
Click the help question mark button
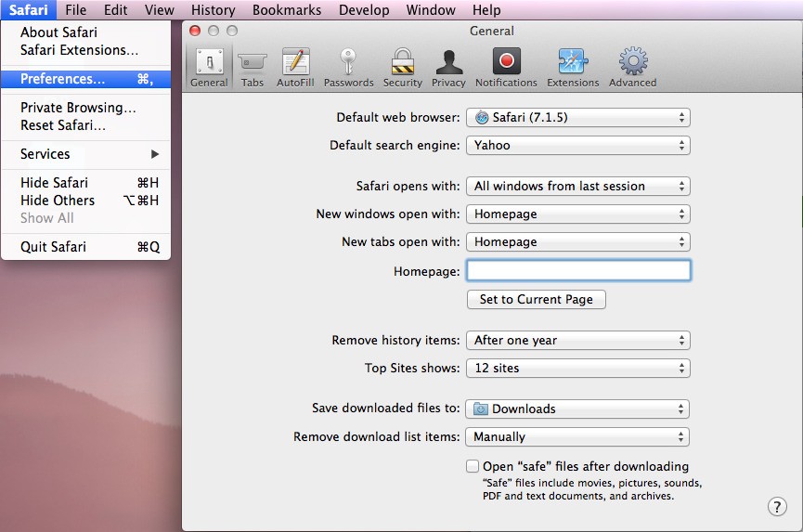click(777, 506)
